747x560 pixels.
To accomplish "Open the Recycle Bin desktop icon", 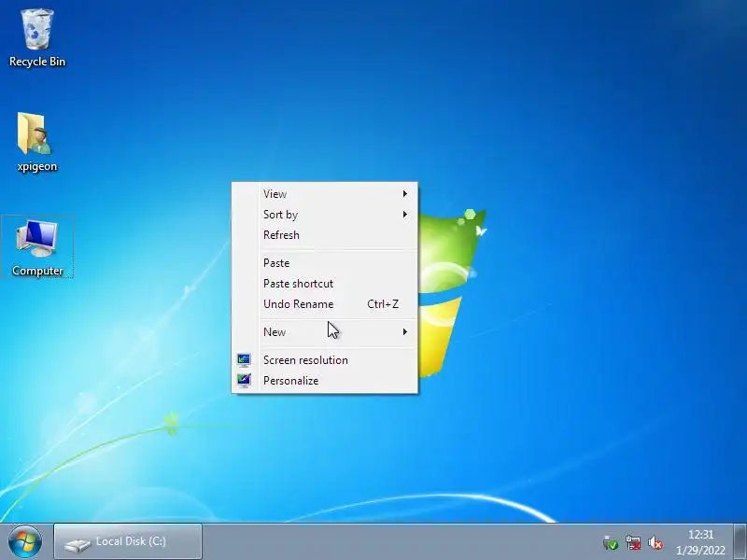I will [x=37, y=37].
